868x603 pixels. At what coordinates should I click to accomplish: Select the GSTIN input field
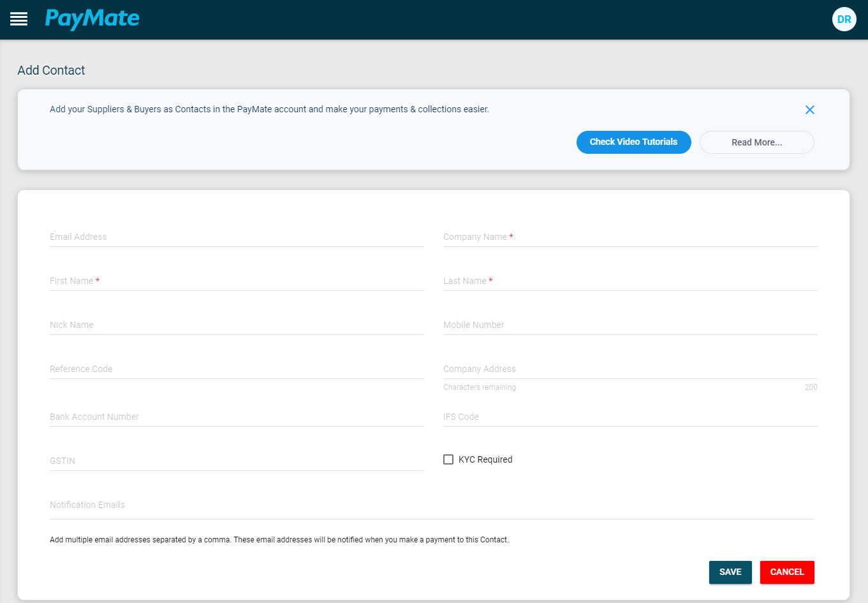click(x=237, y=461)
